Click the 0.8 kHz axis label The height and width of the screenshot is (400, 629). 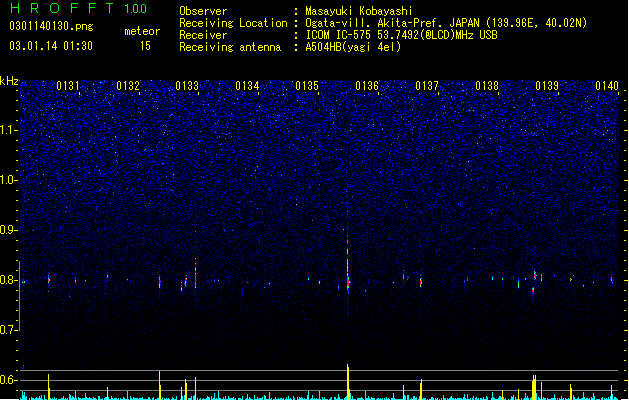[9, 280]
